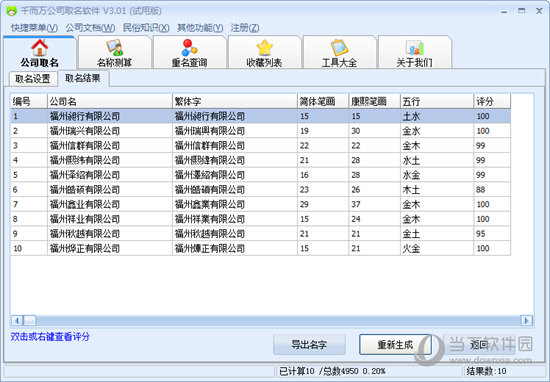550x382 pixels.
Task: Open the 注册(Z) menu
Action: click(245, 28)
